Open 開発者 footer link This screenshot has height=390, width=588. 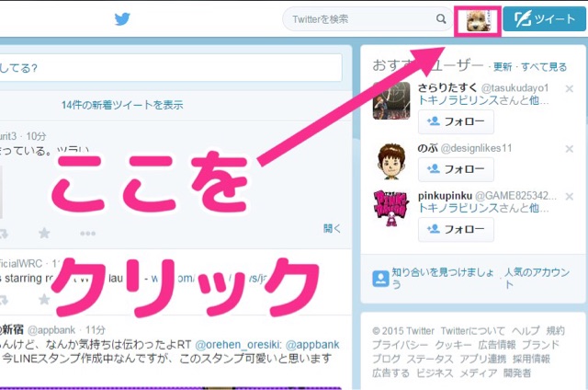(x=517, y=373)
